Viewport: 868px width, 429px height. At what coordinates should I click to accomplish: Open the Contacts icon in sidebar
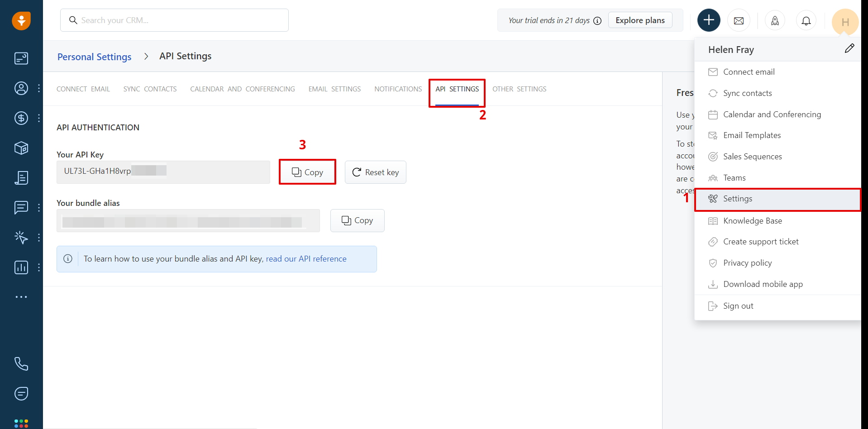click(21, 88)
